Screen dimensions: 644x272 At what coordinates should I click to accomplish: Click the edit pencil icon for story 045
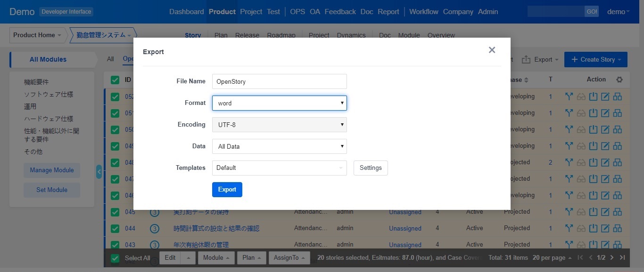pyautogui.click(x=605, y=212)
